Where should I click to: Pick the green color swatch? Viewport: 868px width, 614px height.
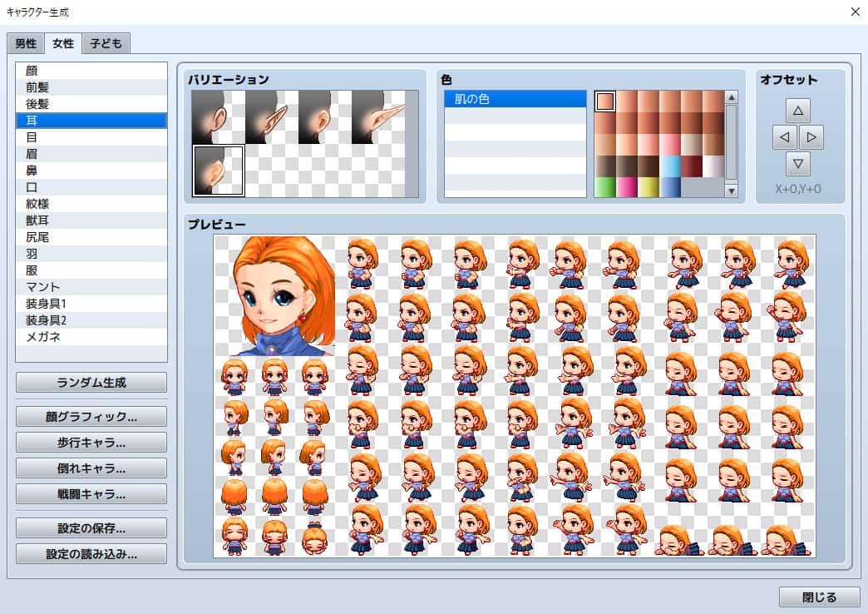tap(604, 187)
